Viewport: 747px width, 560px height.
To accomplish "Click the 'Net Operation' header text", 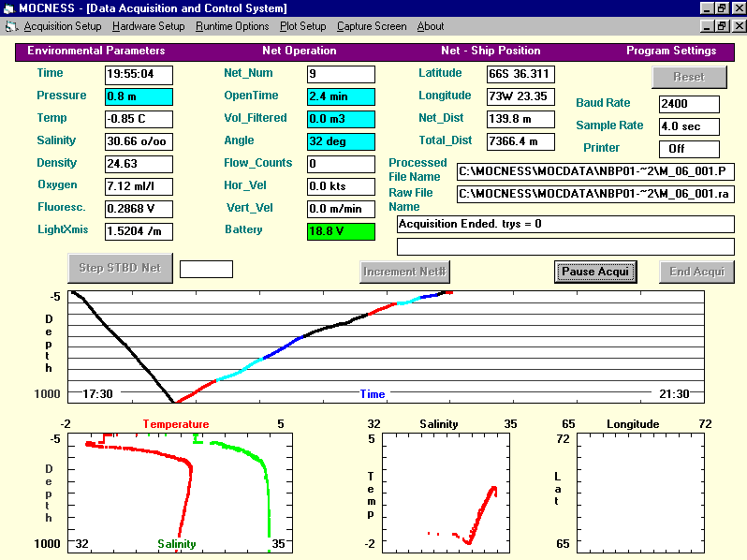I will [300, 51].
